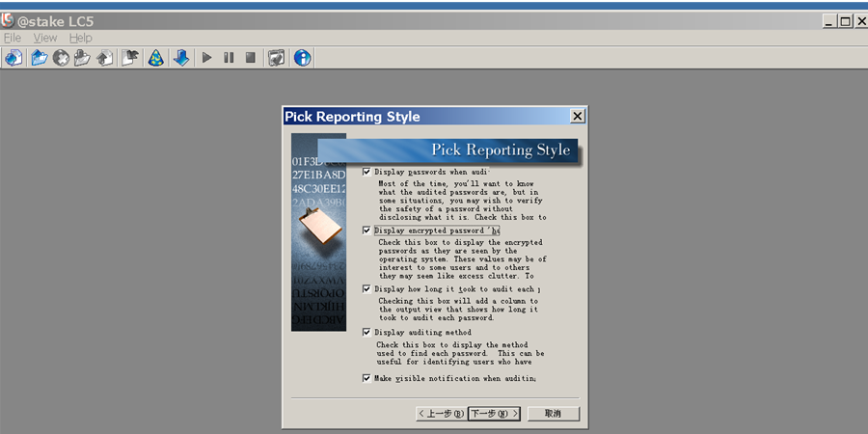Screen dimensions: 868x434
Task: Click the text 'Check this box to display the method'
Action: 451,344
